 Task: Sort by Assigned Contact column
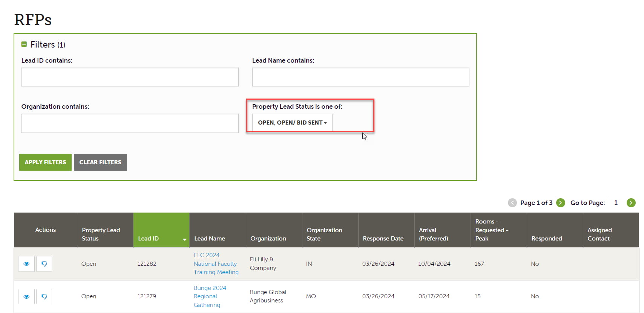(611, 230)
